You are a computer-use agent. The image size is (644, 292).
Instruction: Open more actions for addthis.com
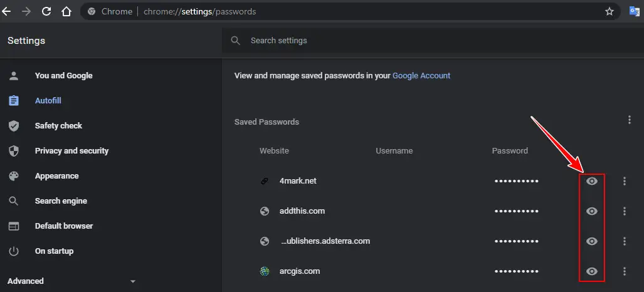pos(625,211)
